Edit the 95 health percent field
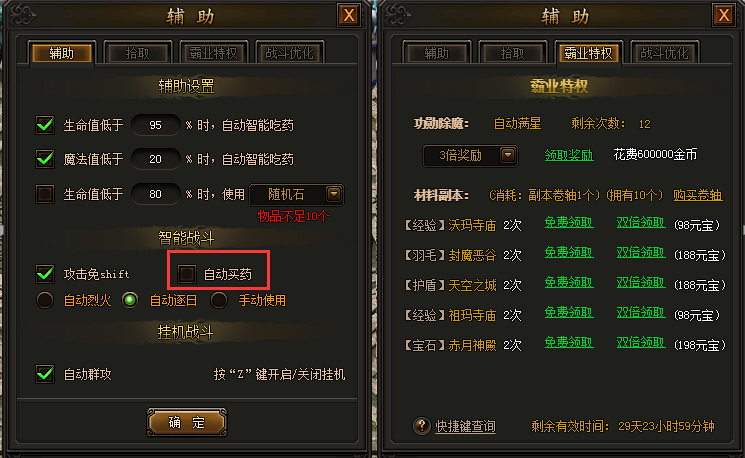 155,125
